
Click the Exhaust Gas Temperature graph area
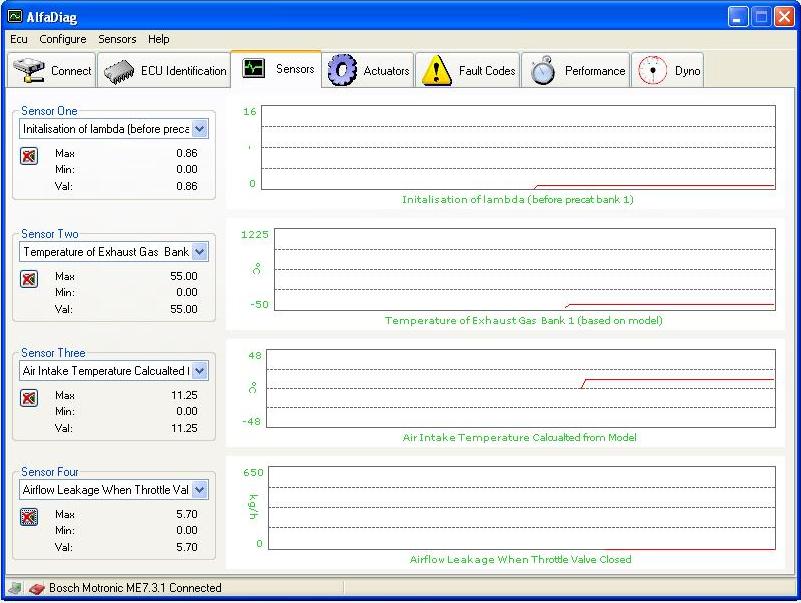pyautogui.click(x=524, y=269)
